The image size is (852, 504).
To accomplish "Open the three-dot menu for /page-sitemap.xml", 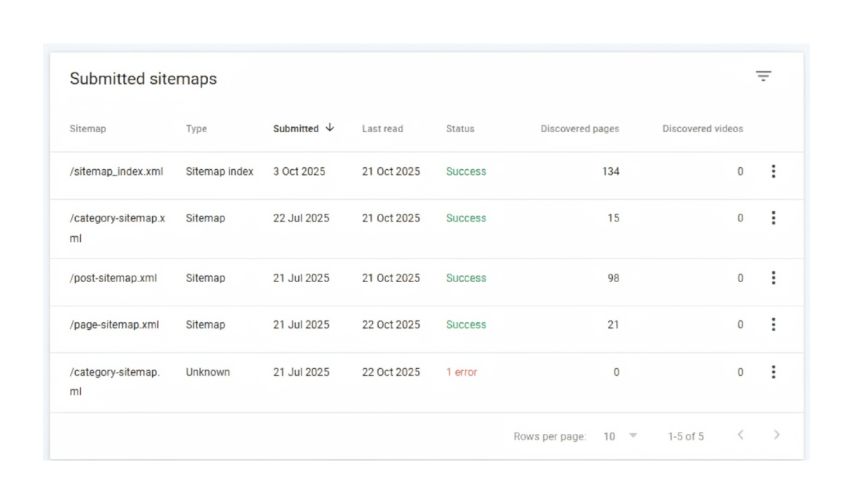I will pyautogui.click(x=773, y=324).
